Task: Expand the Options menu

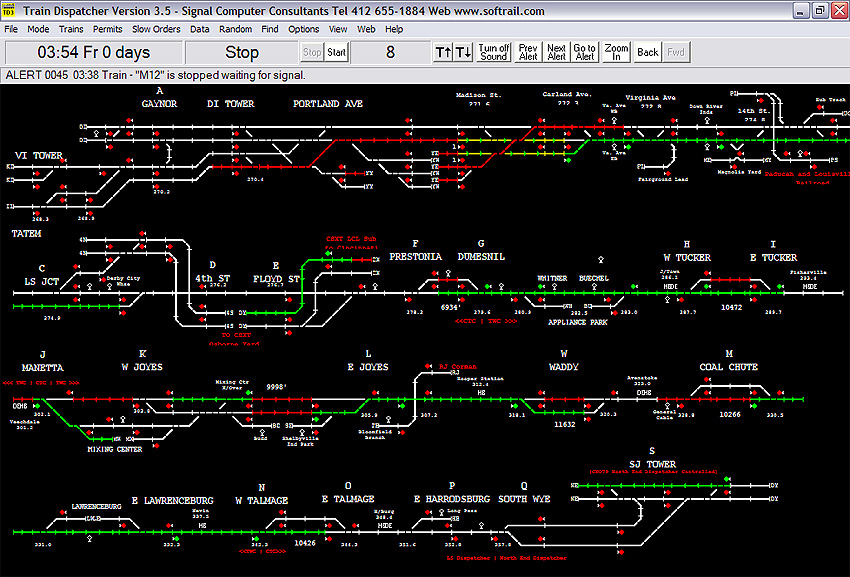Action: click(x=304, y=29)
